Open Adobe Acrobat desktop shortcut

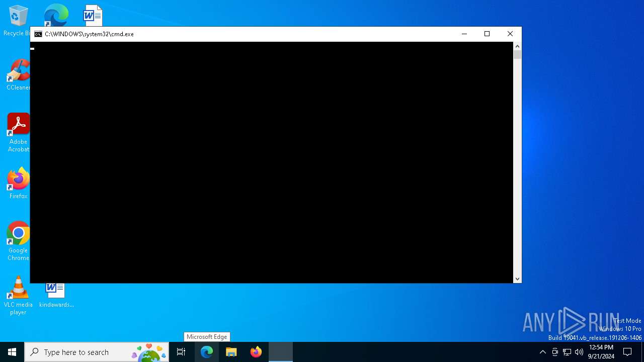tap(18, 133)
